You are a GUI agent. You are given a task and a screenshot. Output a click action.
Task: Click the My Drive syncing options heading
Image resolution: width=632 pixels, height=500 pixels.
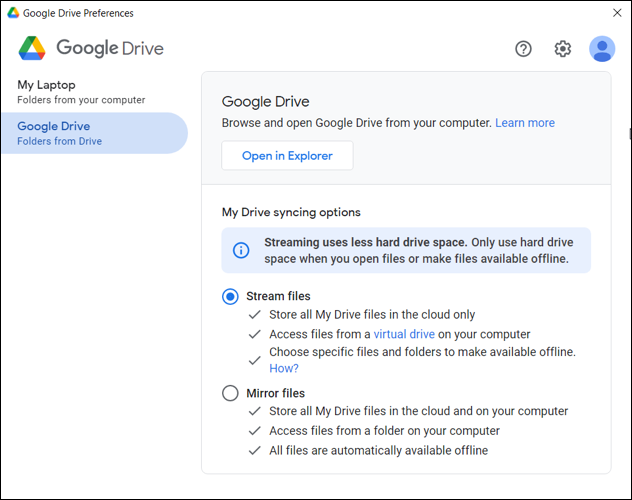coord(291,212)
